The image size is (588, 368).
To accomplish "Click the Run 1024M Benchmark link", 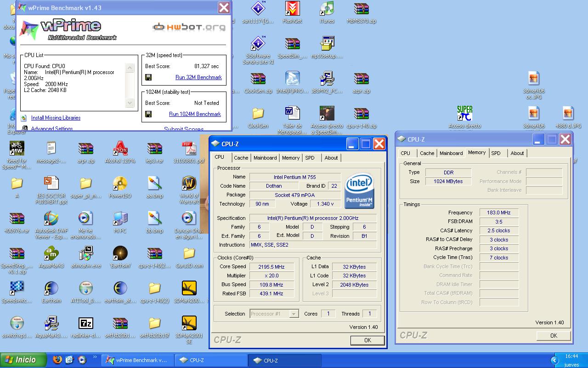I will point(195,114).
